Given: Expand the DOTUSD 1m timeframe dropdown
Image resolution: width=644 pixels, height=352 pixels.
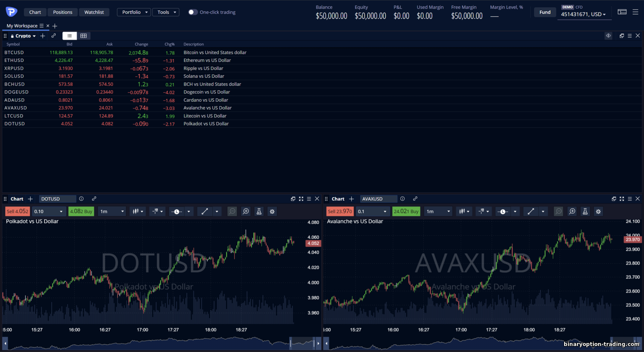Looking at the screenshot, I should click(x=112, y=212).
